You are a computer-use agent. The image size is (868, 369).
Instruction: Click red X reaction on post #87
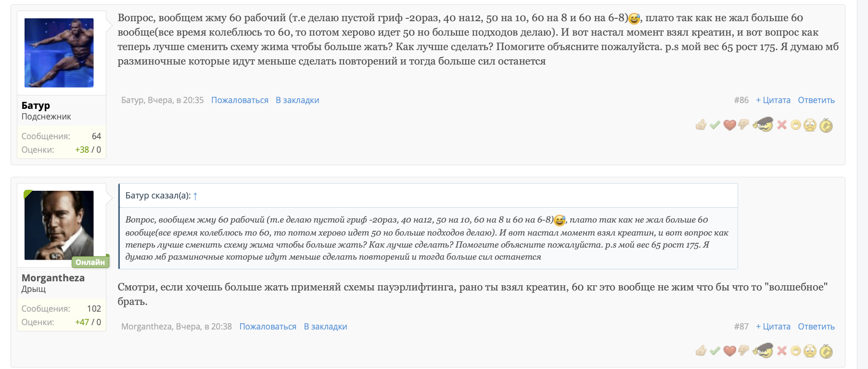pos(782,351)
